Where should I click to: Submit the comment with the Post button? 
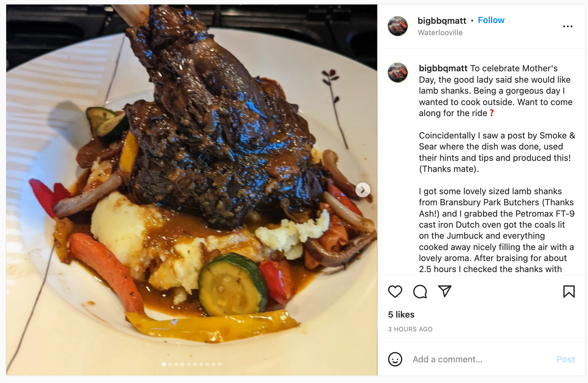coord(566,359)
